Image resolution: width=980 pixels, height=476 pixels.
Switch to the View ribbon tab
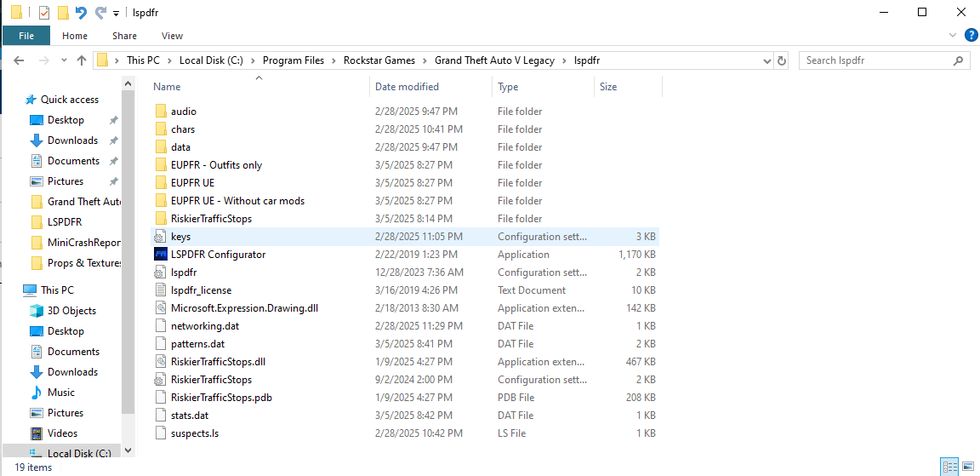172,36
